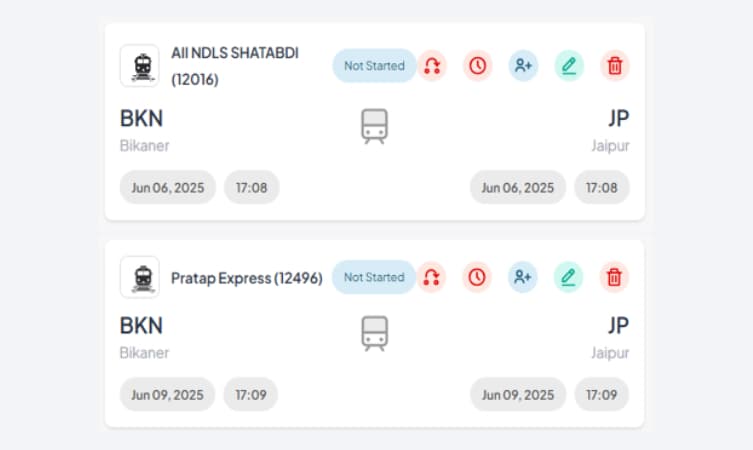The width and height of the screenshot is (753, 450).
Task: Click the train logo beside Pratap Express
Action: click(x=139, y=277)
